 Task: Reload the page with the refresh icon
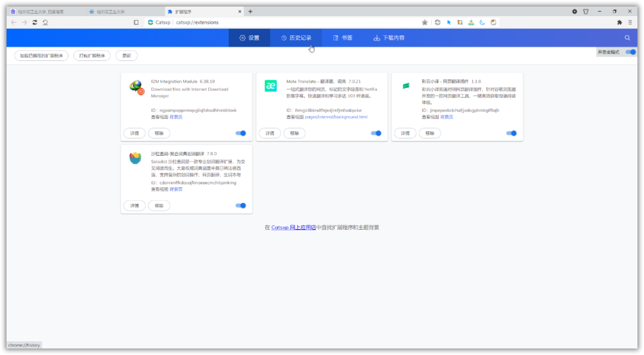point(35,23)
